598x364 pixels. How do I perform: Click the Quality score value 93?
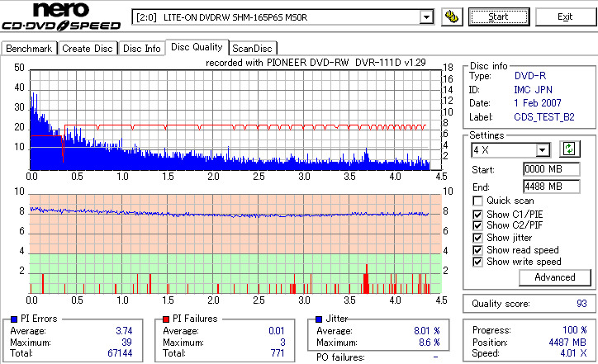(x=581, y=304)
